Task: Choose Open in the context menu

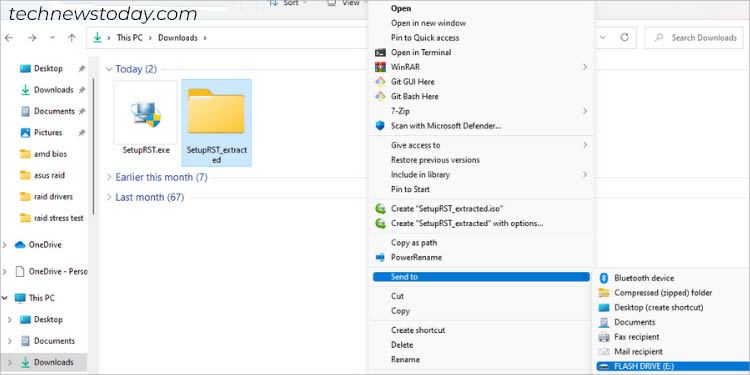Action: click(401, 8)
